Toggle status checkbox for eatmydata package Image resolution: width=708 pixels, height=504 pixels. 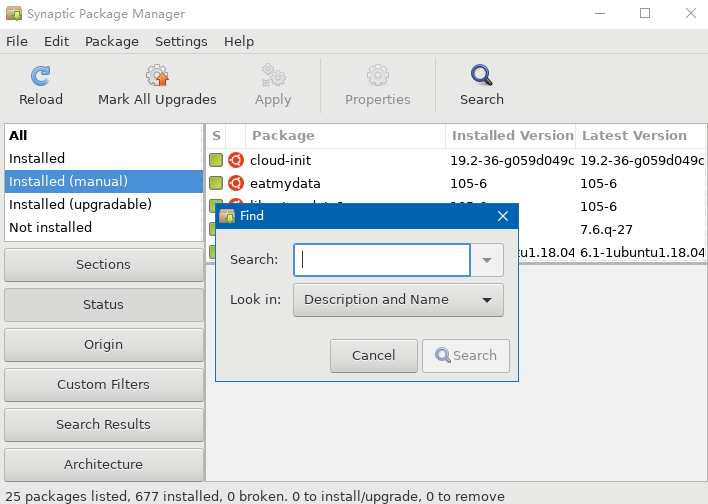click(216, 183)
